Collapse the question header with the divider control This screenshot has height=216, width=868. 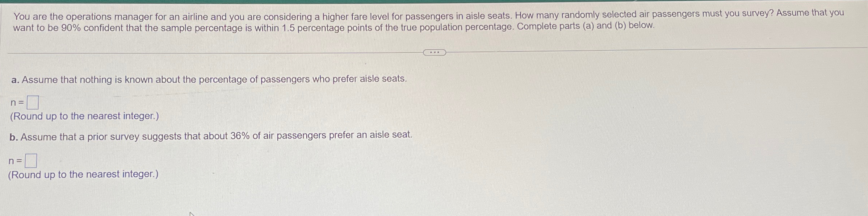(434, 52)
